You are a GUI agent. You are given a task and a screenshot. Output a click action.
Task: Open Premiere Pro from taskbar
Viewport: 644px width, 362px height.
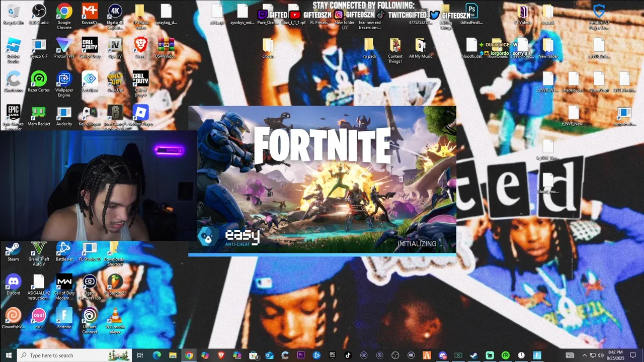(x=301, y=355)
